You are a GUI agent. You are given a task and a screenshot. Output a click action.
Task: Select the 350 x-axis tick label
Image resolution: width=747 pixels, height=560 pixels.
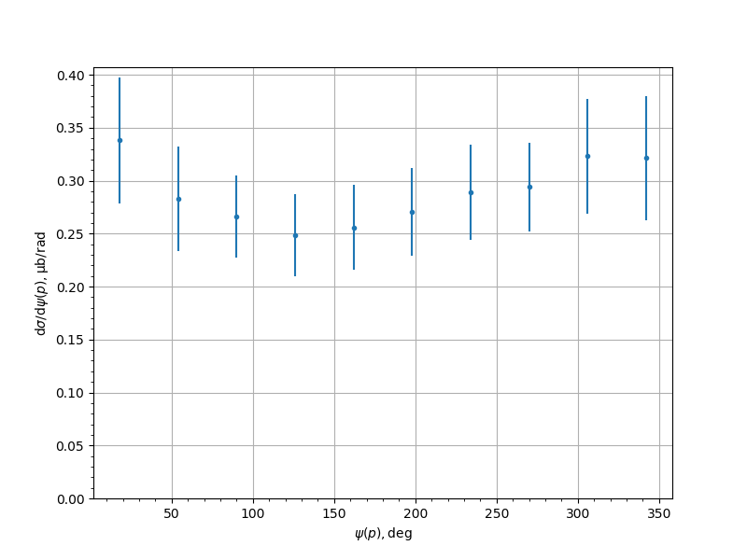pos(659,514)
